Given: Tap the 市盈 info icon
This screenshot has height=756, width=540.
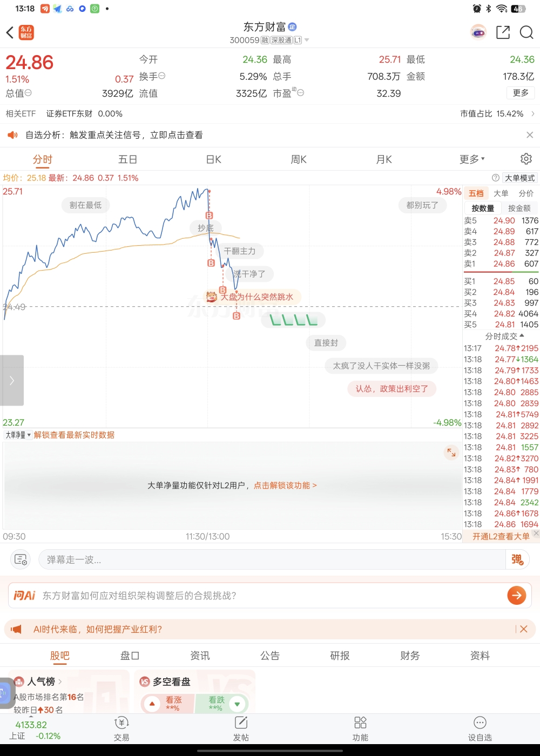Looking at the screenshot, I should pos(301,93).
